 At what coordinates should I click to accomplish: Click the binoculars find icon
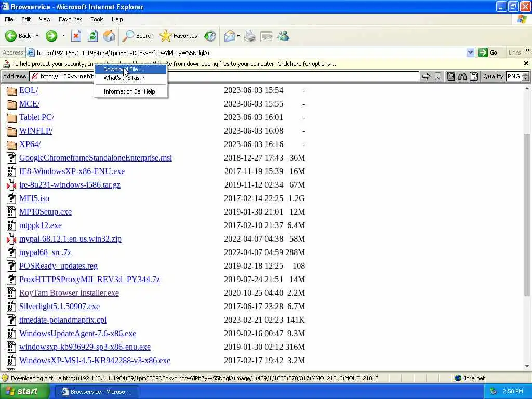click(462, 77)
